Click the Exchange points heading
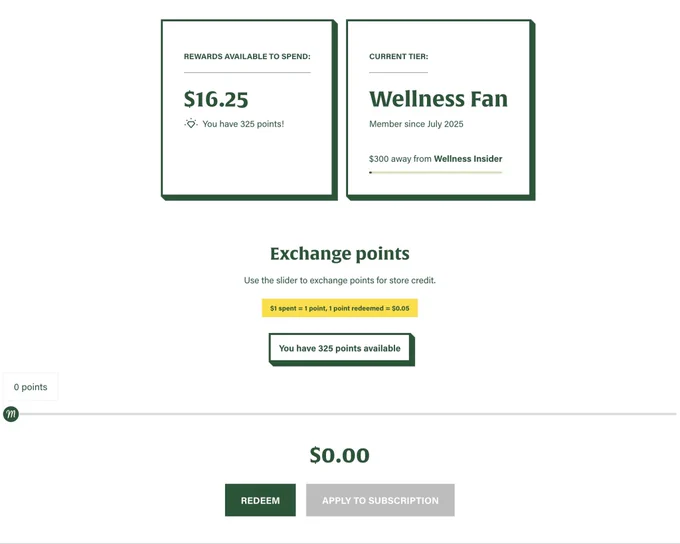The width and height of the screenshot is (680, 544). (340, 254)
